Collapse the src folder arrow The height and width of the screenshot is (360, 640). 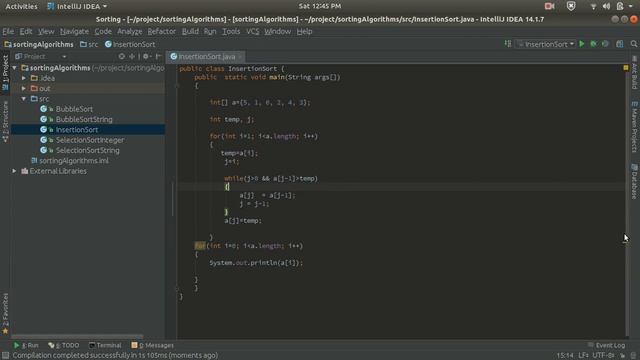[x=24, y=99]
